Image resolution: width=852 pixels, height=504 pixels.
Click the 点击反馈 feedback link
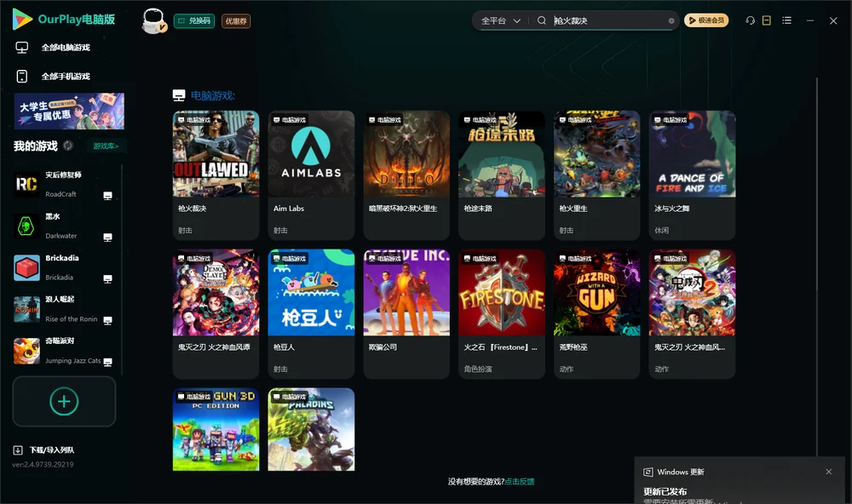[520, 482]
